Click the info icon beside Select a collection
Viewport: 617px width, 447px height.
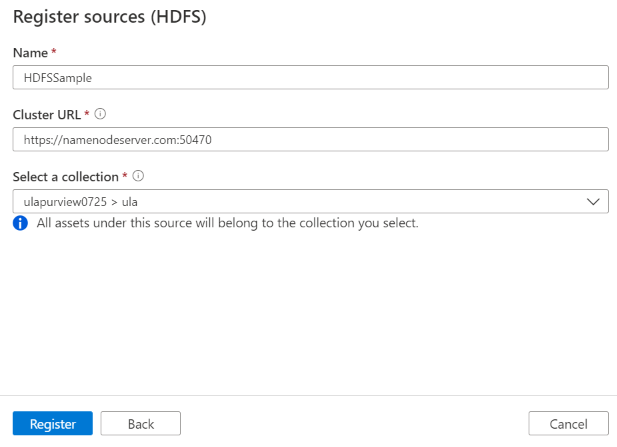point(138,176)
